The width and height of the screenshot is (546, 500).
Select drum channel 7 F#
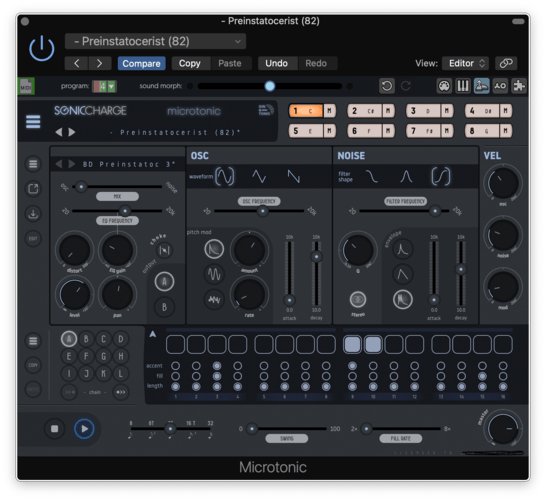[x=424, y=131]
